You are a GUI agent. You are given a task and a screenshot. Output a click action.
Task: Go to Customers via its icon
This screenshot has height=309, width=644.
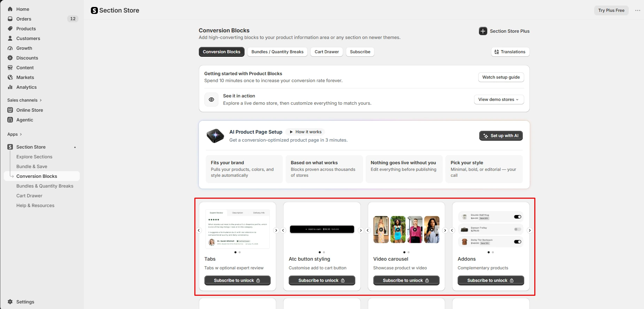click(10, 38)
